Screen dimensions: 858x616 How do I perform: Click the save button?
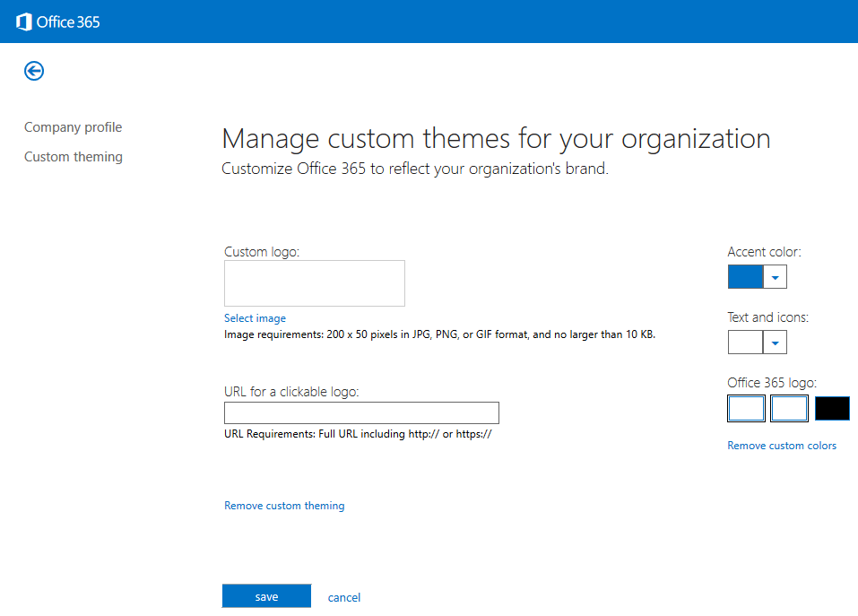point(266,596)
